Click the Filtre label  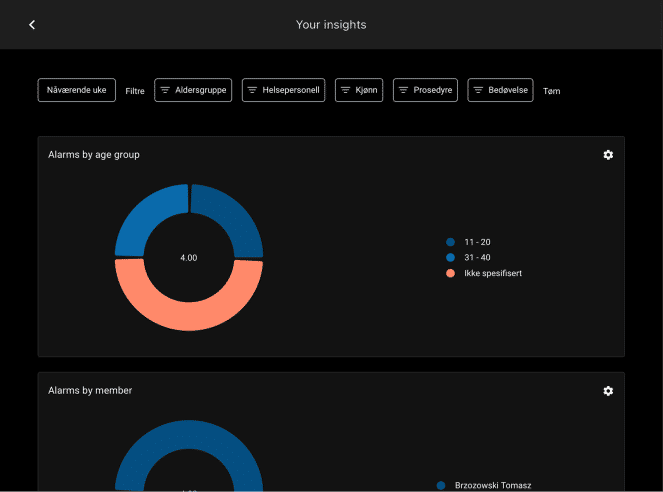click(135, 91)
